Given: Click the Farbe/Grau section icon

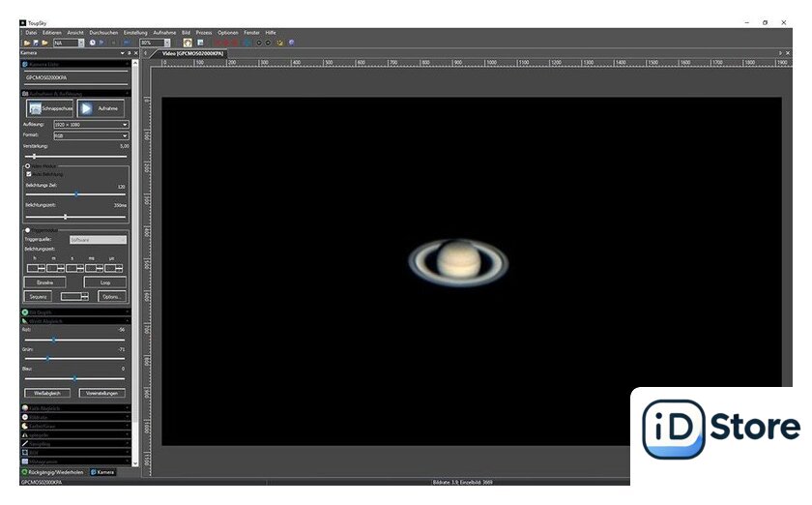Looking at the screenshot, I should 24,426.
